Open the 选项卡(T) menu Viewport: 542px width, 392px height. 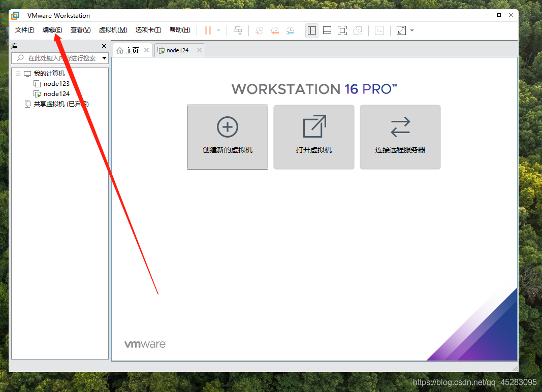click(148, 30)
